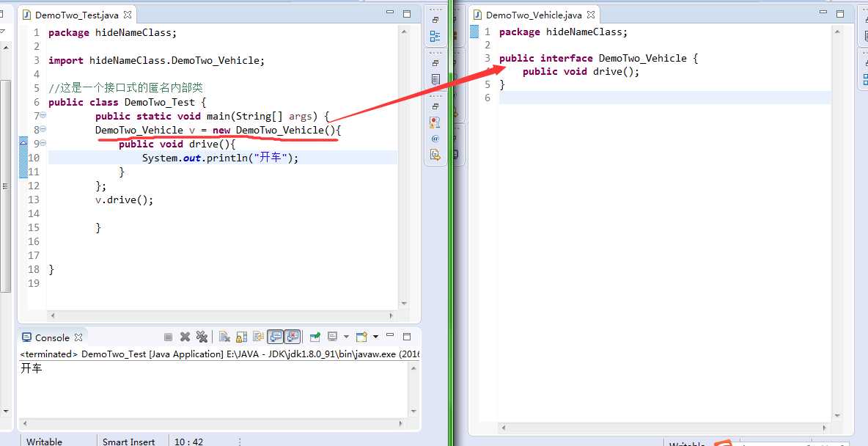Image resolution: width=868 pixels, height=446 pixels.
Task: Close the Console view tab
Action: pyautogui.click(x=78, y=337)
